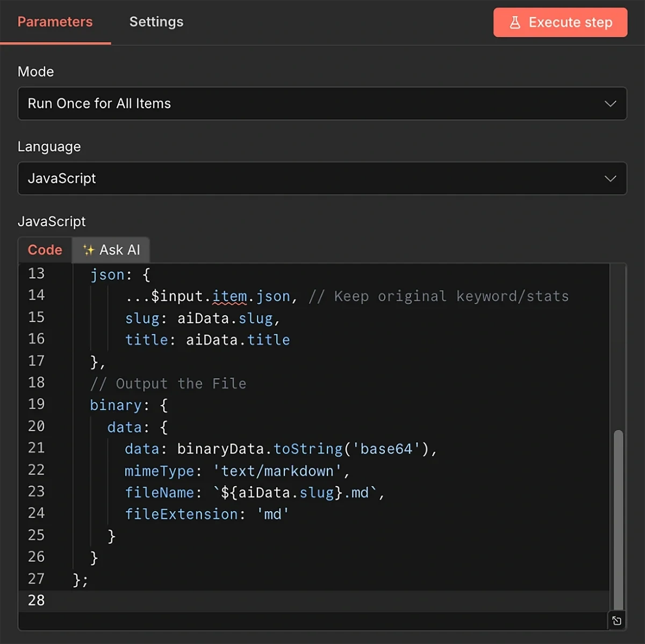Screen dimensions: 645x644
Task: Click the expand editor icon at bottom right
Action: click(x=616, y=620)
